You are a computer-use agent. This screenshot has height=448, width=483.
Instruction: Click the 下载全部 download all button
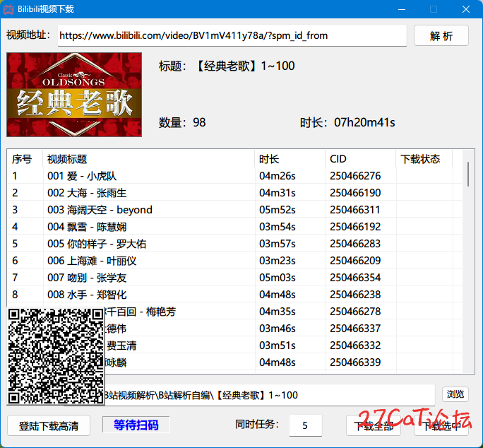pos(374,426)
